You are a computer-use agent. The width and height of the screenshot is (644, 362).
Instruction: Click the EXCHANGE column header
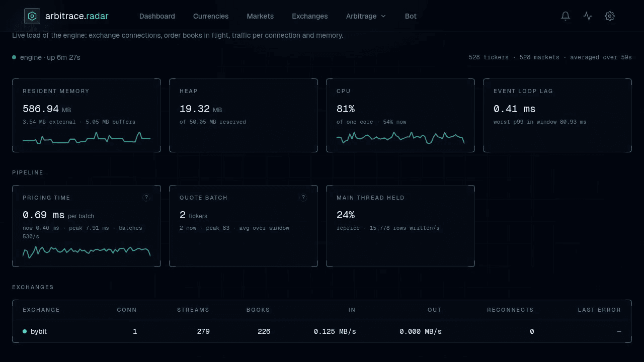point(41,310)
